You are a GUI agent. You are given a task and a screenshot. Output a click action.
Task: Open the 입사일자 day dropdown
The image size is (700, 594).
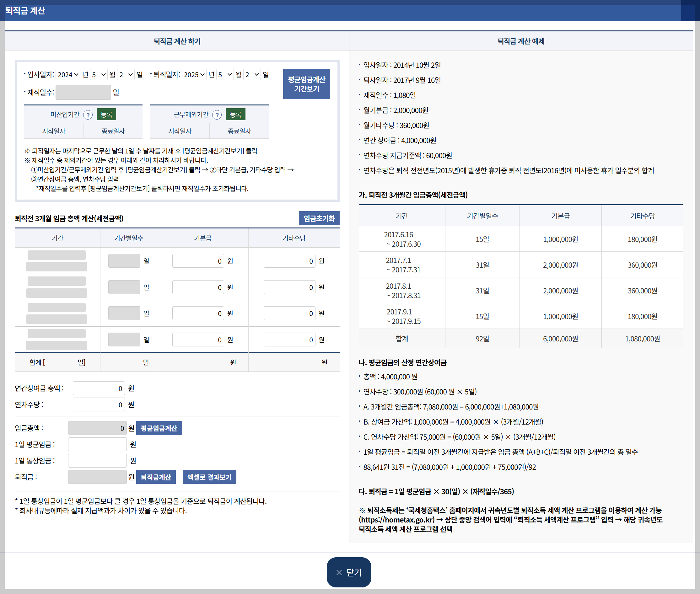pos(126,74)
